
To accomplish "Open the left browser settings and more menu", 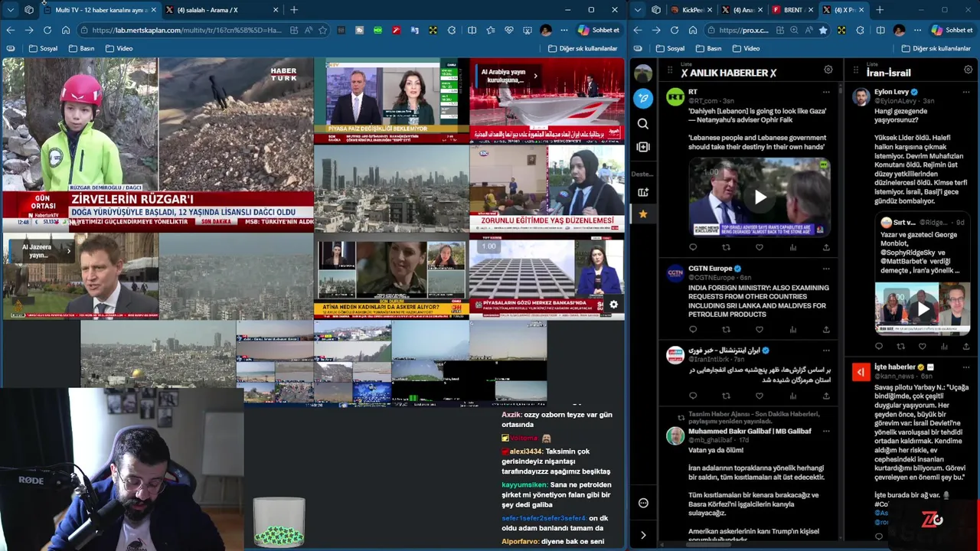I will click(x=564, y=30).
